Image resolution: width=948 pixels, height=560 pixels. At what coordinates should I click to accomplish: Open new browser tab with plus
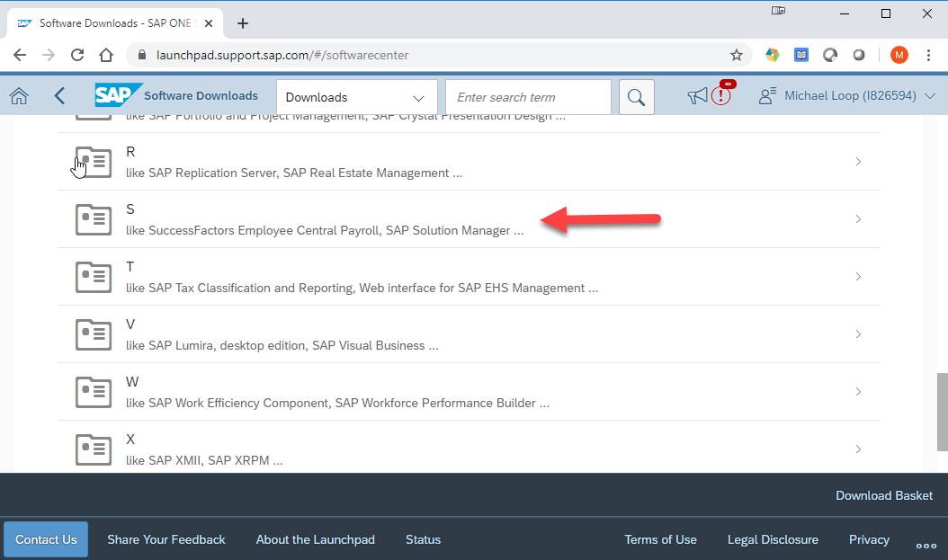[x=243, y=23]
